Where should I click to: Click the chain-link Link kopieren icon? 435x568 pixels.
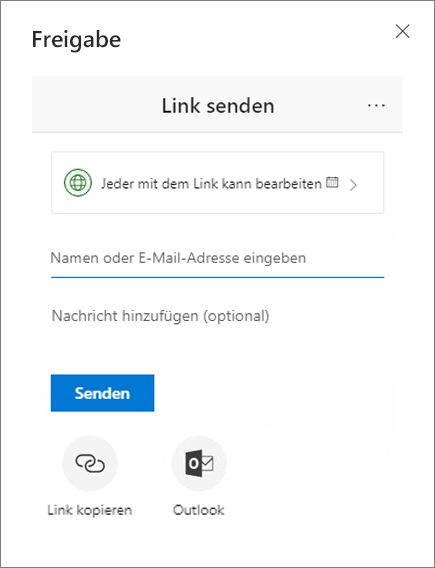(90, 463)
